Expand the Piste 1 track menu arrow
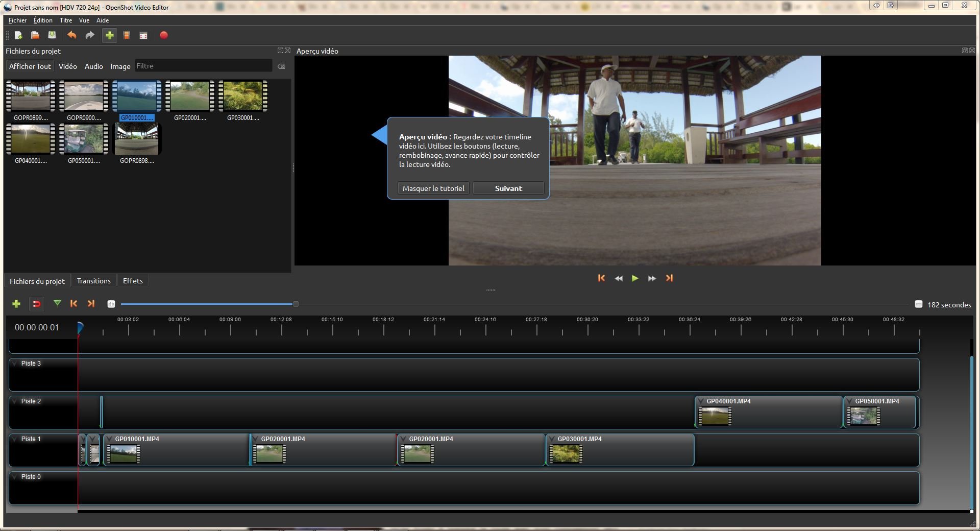 pyautogui.click(x=15, y=439)
